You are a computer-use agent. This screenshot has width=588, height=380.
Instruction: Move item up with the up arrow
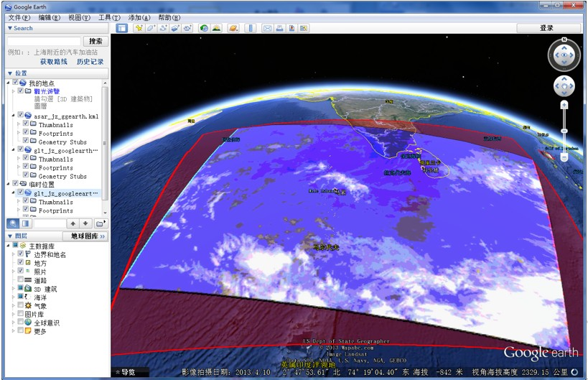tap(73, 223)
